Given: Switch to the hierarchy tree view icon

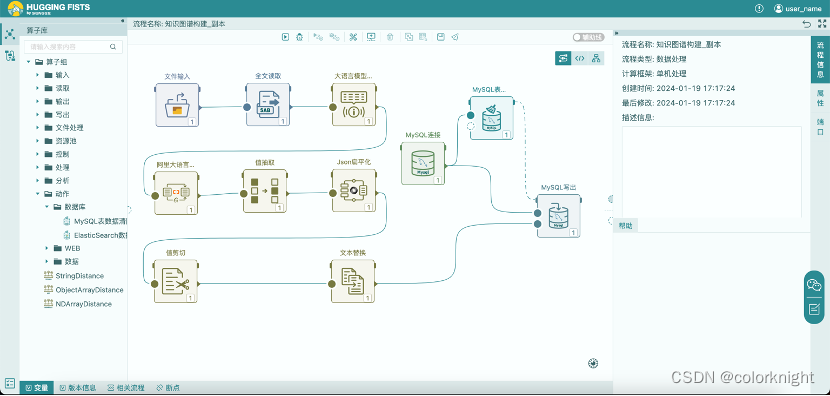Looking at the screenshot, I should 596,58.
